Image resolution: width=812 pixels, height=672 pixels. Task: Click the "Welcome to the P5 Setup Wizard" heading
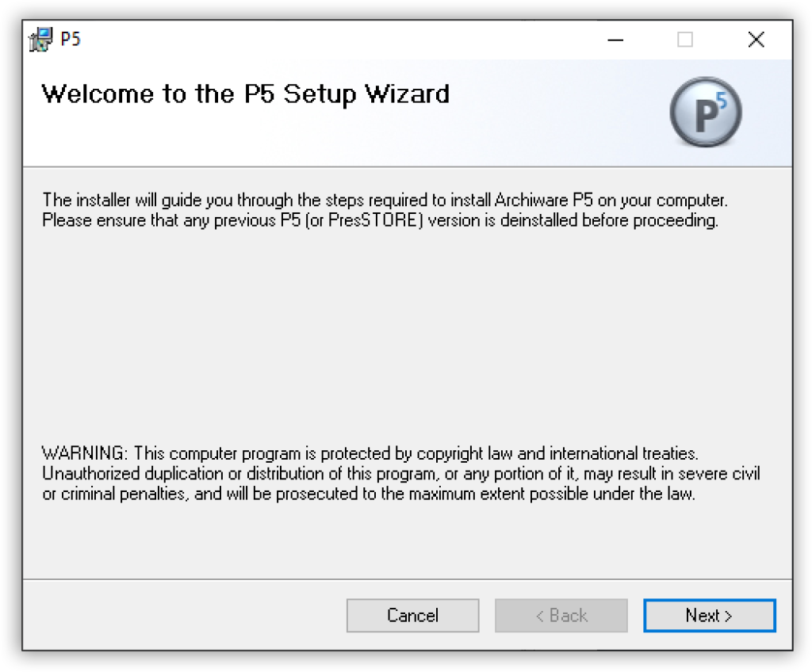(245, 94)
